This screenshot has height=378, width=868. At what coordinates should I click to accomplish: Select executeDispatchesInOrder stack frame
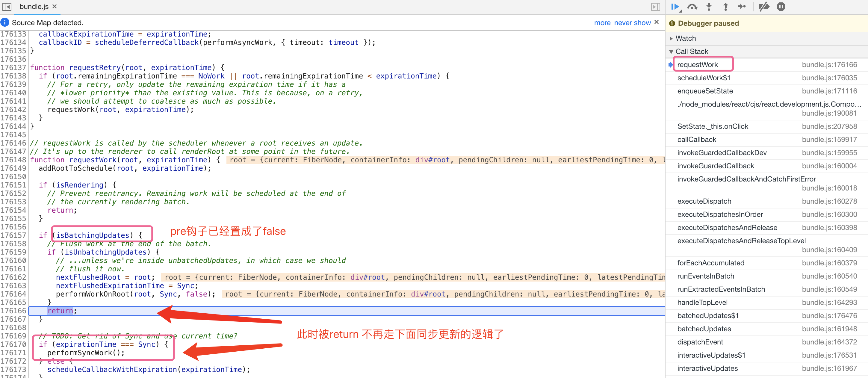(766, 214)
